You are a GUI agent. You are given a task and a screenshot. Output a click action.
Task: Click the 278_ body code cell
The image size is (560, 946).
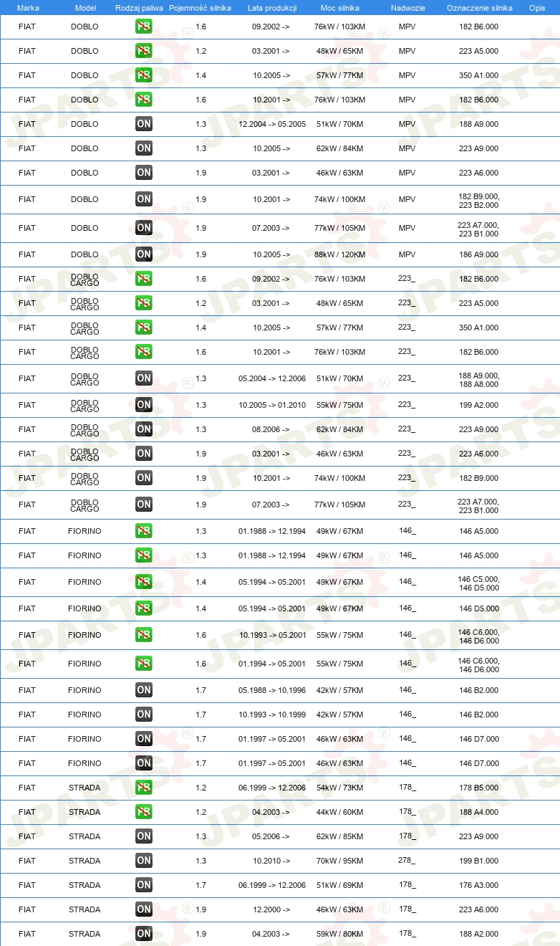407,860
